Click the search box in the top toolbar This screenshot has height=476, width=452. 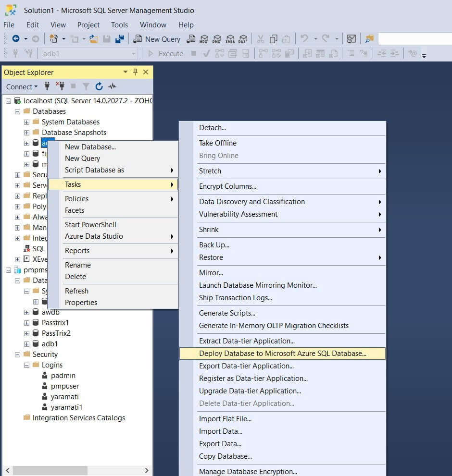414,39
